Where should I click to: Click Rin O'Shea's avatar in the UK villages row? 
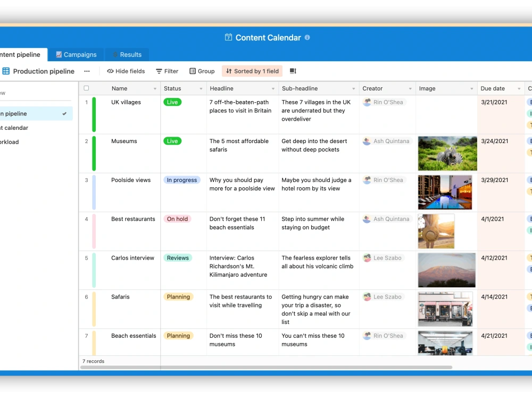click(367, 102)
